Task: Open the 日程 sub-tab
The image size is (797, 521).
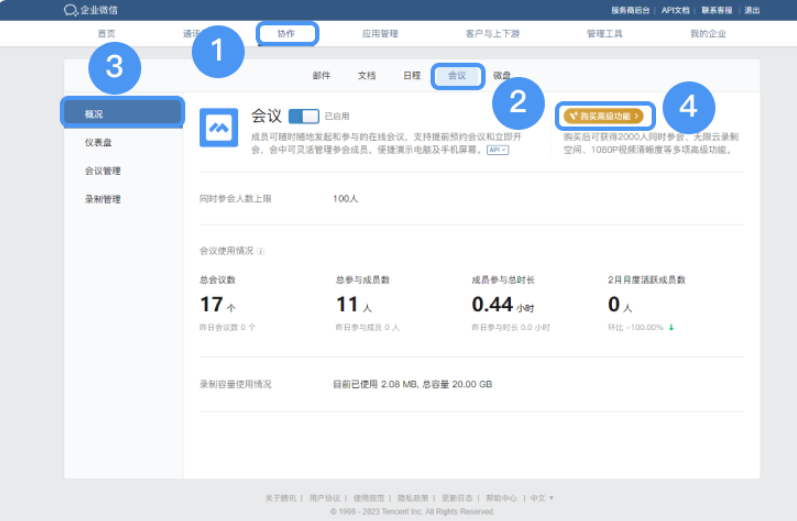Action: [411, 75]
